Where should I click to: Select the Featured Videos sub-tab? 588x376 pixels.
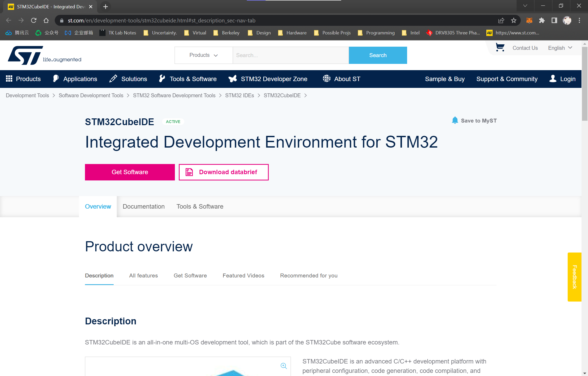pyautogui.click(x=243, y=276)
